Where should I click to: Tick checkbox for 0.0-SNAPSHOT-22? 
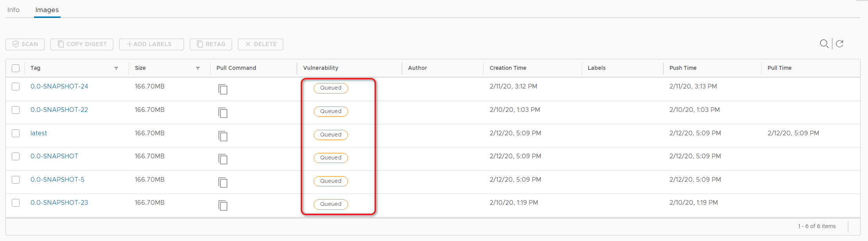[16, 110]
